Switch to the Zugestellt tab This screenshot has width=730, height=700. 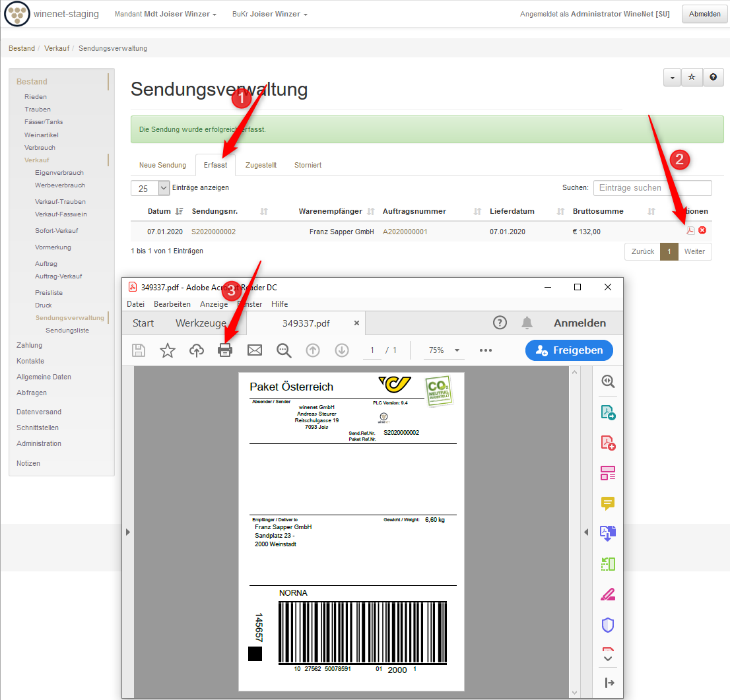[261, 165]
